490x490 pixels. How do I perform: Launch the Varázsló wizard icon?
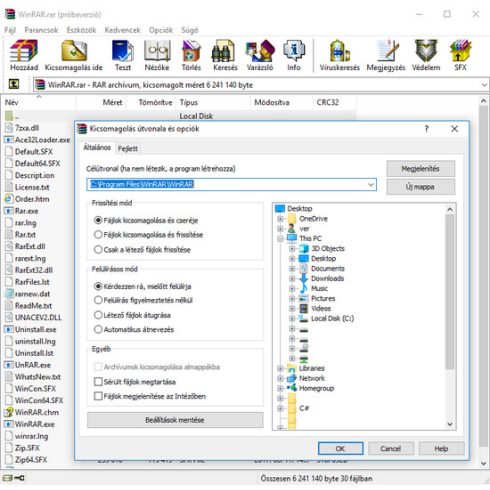[x=260, y=51]
